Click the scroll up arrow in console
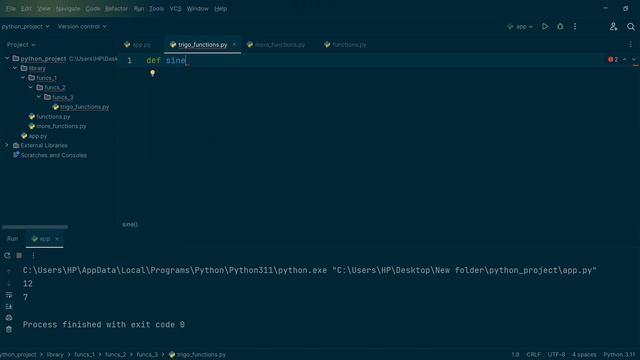 (9, 271)
